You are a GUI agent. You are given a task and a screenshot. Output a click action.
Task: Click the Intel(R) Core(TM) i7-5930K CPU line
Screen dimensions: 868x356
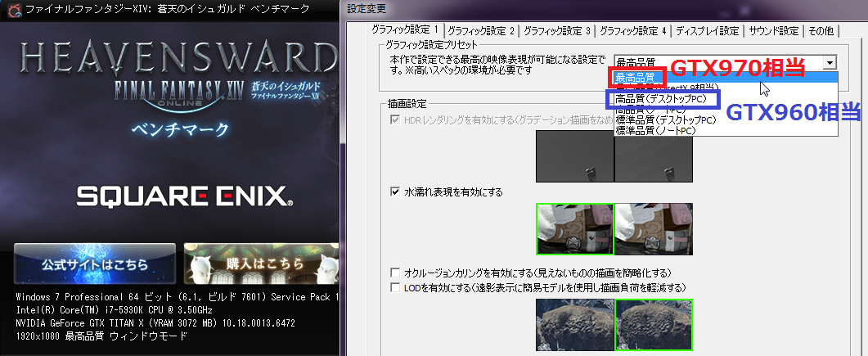pyautogui.click(x=114, y=310)
